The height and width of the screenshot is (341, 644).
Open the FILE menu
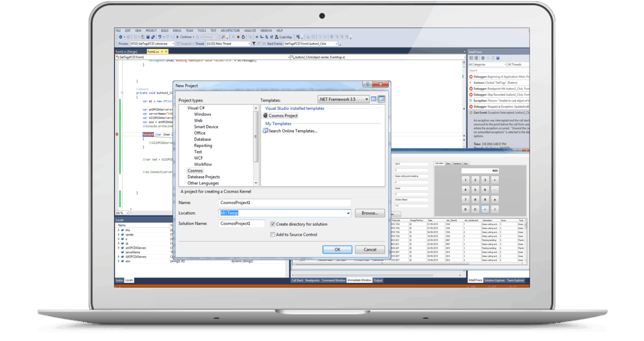118,30
